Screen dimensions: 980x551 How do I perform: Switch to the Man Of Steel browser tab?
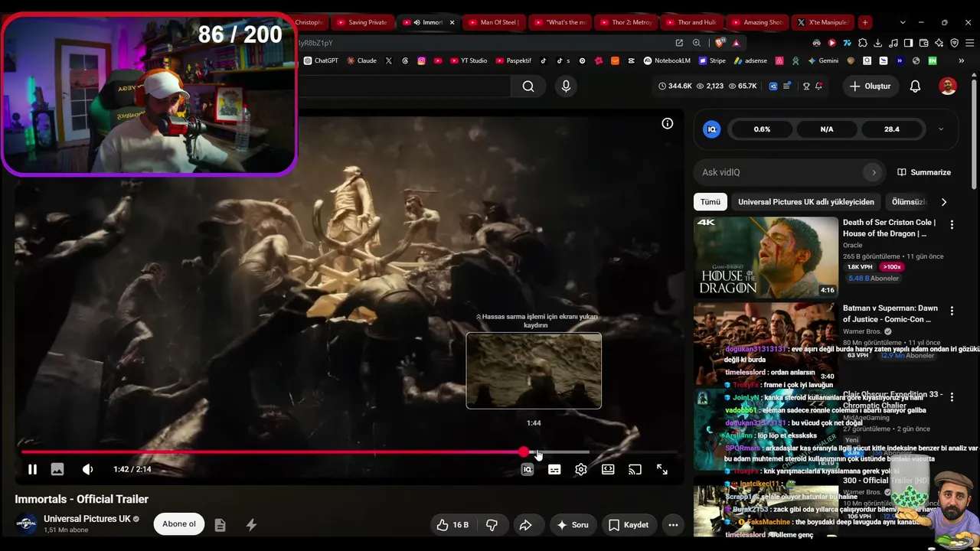[x=493, y=22]
